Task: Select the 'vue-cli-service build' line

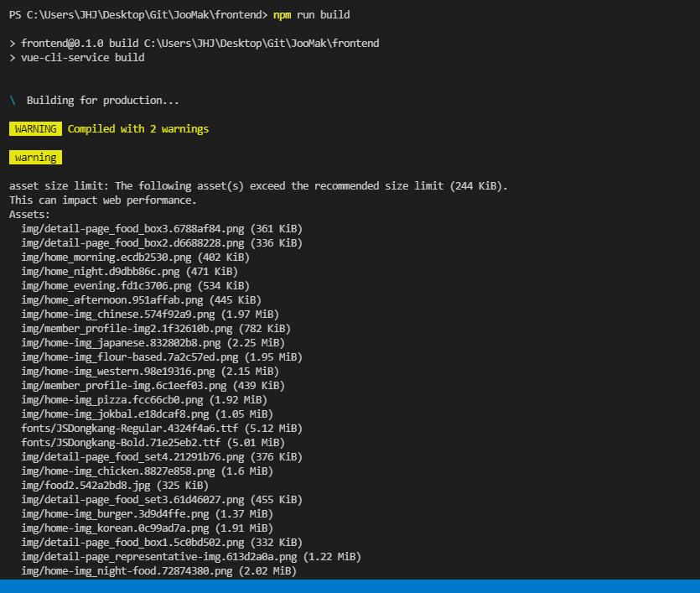Action: click(77, 58)
